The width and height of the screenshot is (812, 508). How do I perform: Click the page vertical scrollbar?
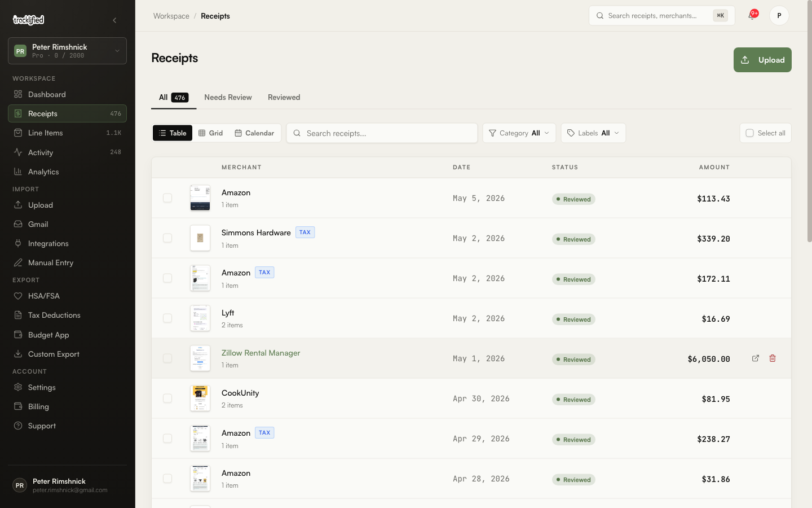coord(809,122)
